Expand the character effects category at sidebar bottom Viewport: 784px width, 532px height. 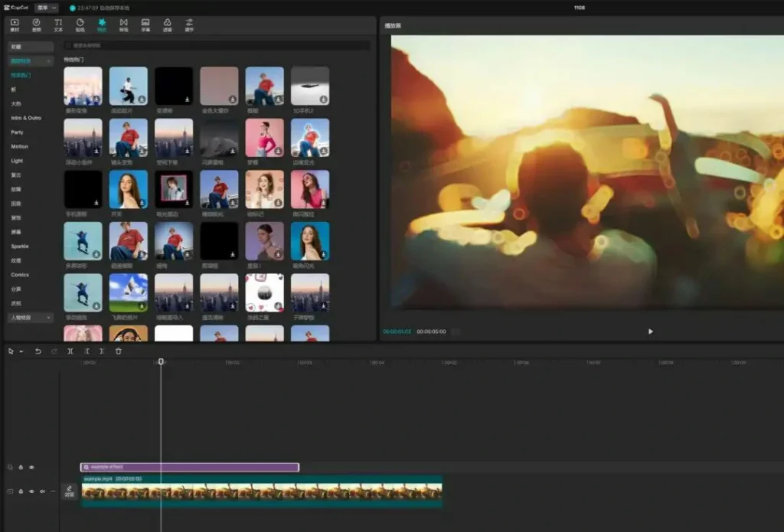tap(31, 318)
